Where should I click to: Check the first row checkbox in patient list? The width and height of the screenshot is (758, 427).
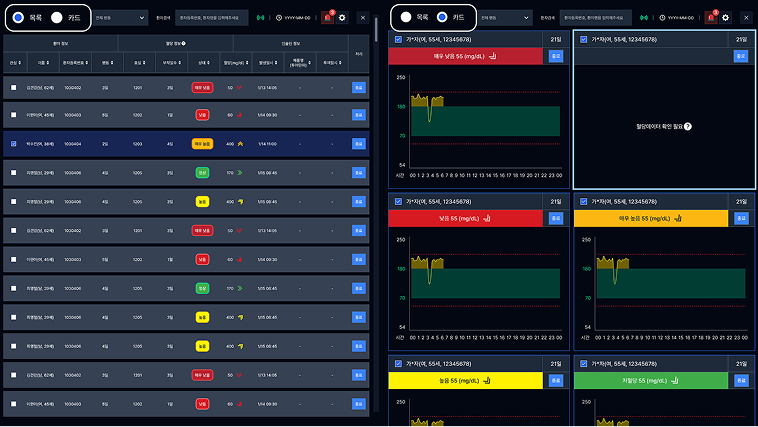13,88
